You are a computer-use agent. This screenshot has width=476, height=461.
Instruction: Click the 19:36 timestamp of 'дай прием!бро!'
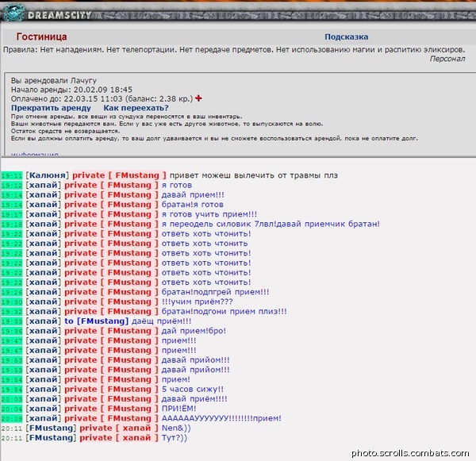tap(12, 332)
